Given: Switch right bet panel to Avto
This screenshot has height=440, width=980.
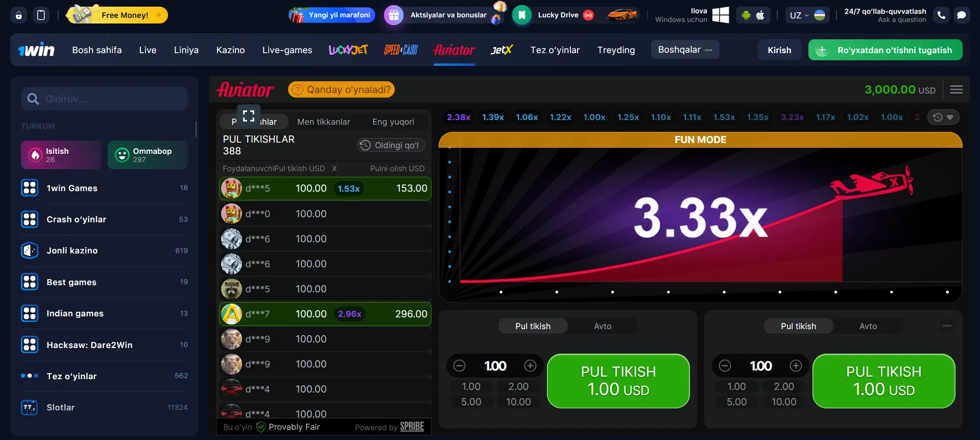Looking at the screenshot, I should pos(868,326).
